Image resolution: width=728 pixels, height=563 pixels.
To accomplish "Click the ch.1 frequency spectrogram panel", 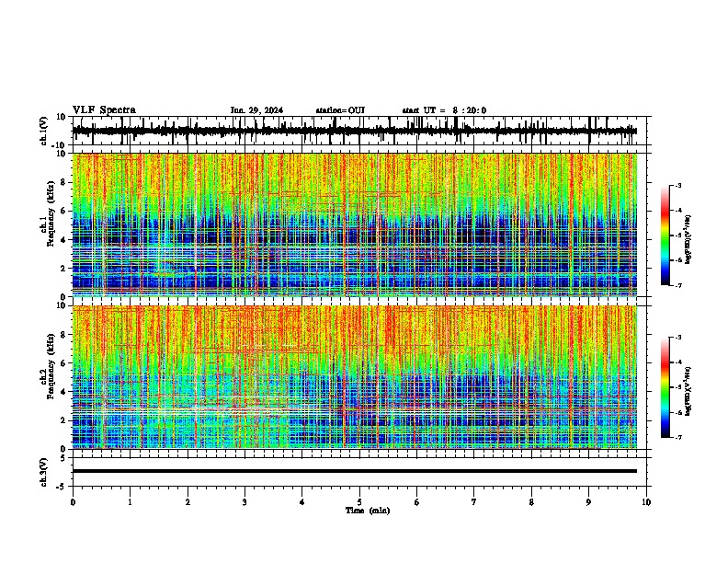I will click(355, 224).
